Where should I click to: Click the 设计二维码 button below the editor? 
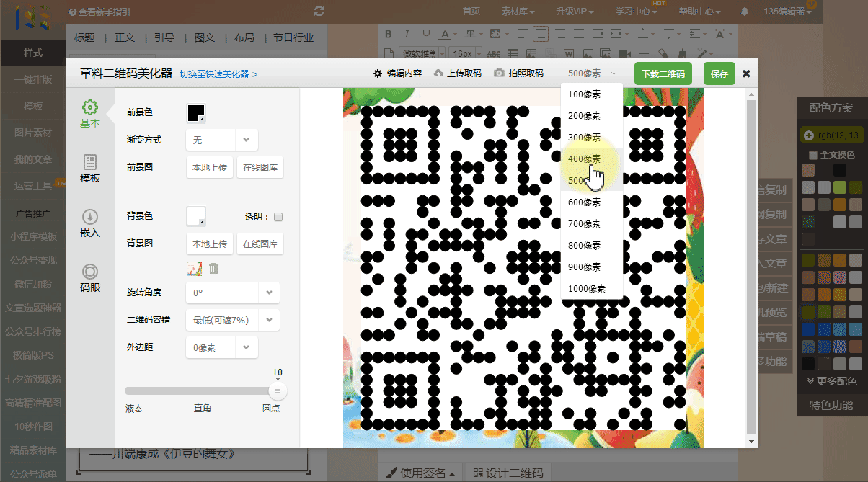coord(509,473)
